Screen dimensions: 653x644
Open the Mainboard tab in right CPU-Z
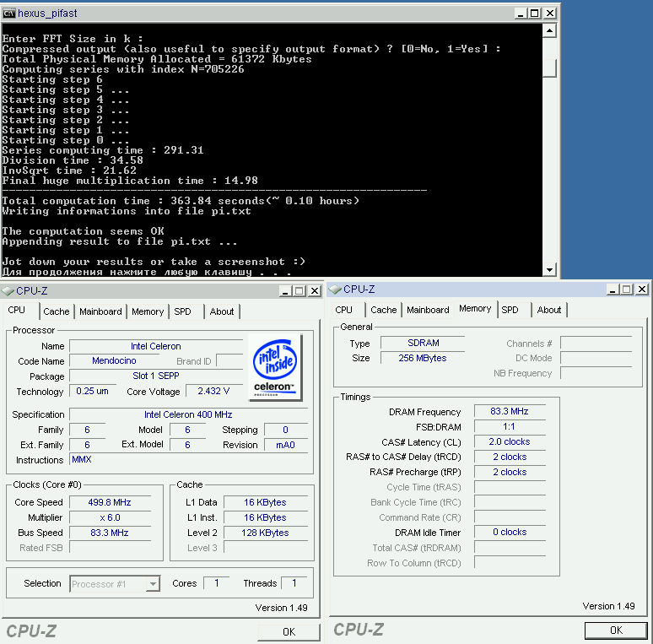coord(428,310)
